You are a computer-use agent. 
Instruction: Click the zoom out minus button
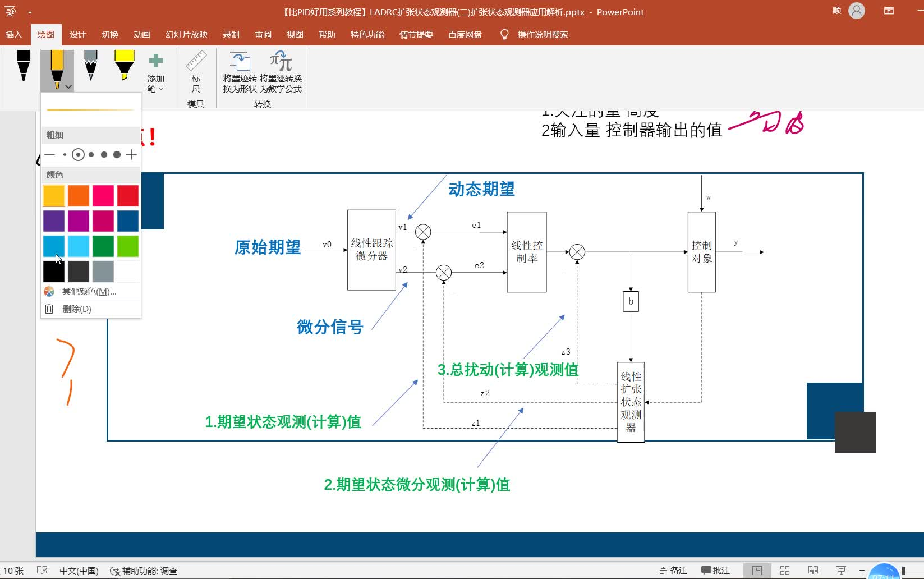[862, 571]
